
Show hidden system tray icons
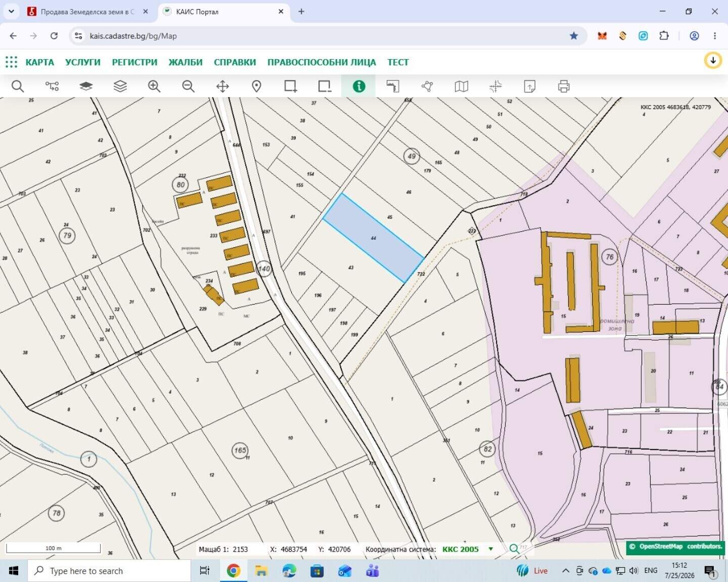[x=565, y=571]
